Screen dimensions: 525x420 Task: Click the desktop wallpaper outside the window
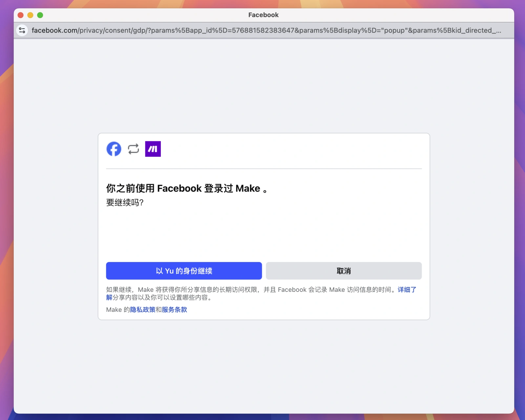pyautogui.click(x=6, y=197)
